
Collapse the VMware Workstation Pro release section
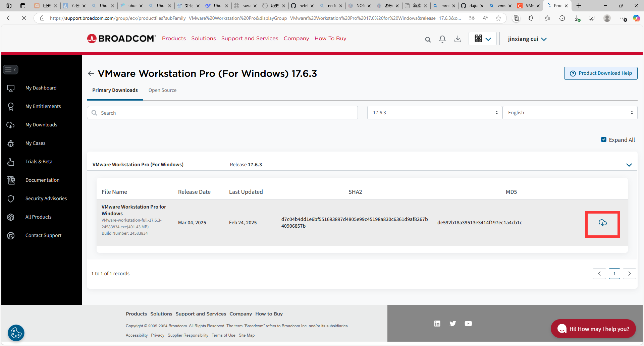pyautogui.click(x=629, y=165)
